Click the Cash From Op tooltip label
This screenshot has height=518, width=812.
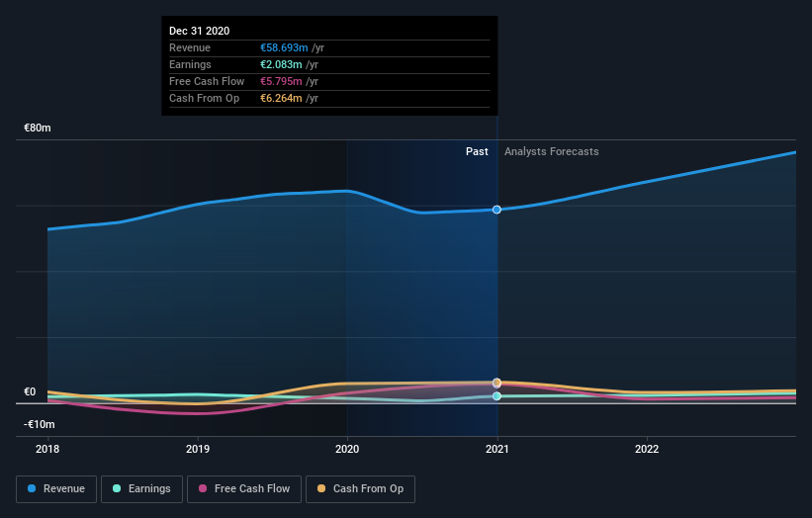[x=204, y=98]
